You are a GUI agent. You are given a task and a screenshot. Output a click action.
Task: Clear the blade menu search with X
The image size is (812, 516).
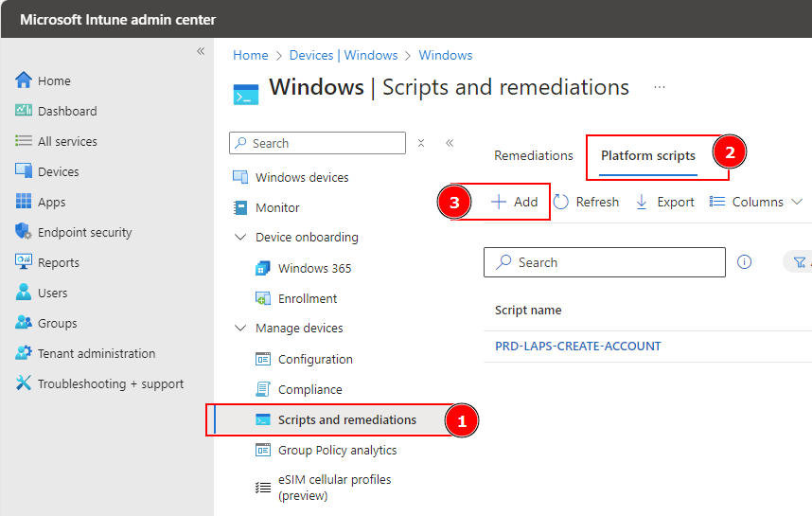pos(421,143)
